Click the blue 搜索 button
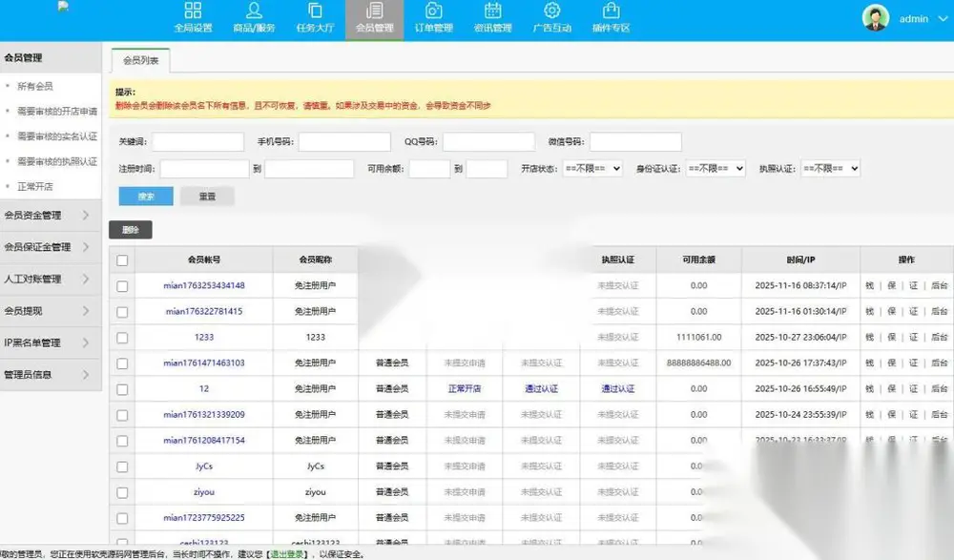954x560 pixels. [146, 197]
